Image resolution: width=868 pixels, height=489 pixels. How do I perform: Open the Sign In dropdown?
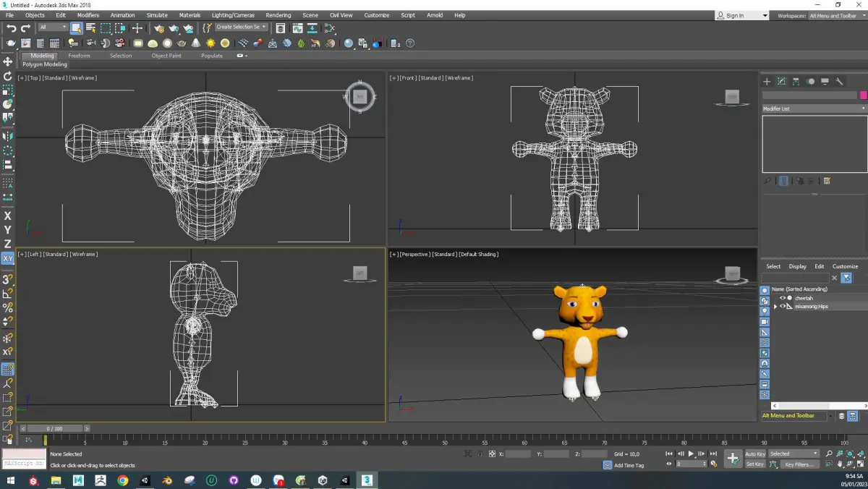tap(742, 15)
